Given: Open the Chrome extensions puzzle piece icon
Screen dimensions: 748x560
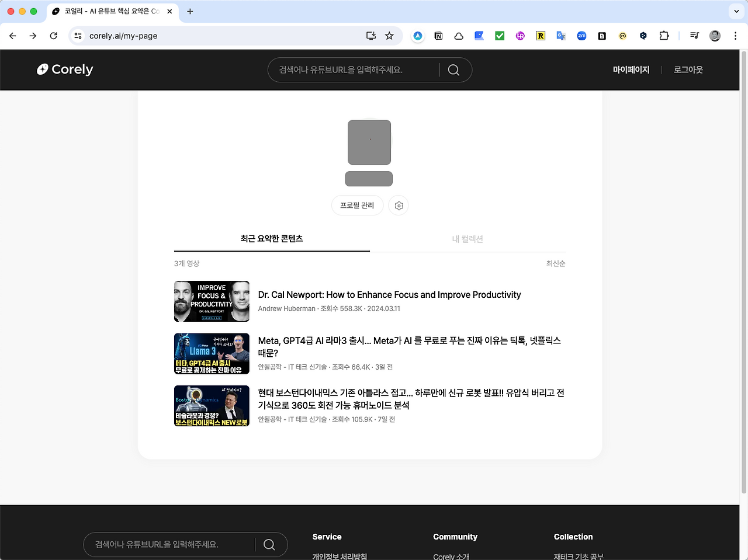Looking at the screenshot, I should pyautogui.click(x=664, y=36).
